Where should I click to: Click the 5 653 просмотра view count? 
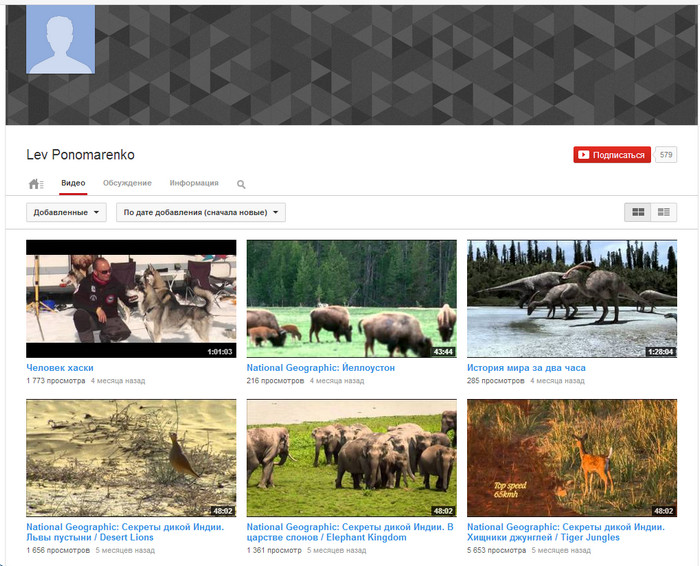point(497,550)
